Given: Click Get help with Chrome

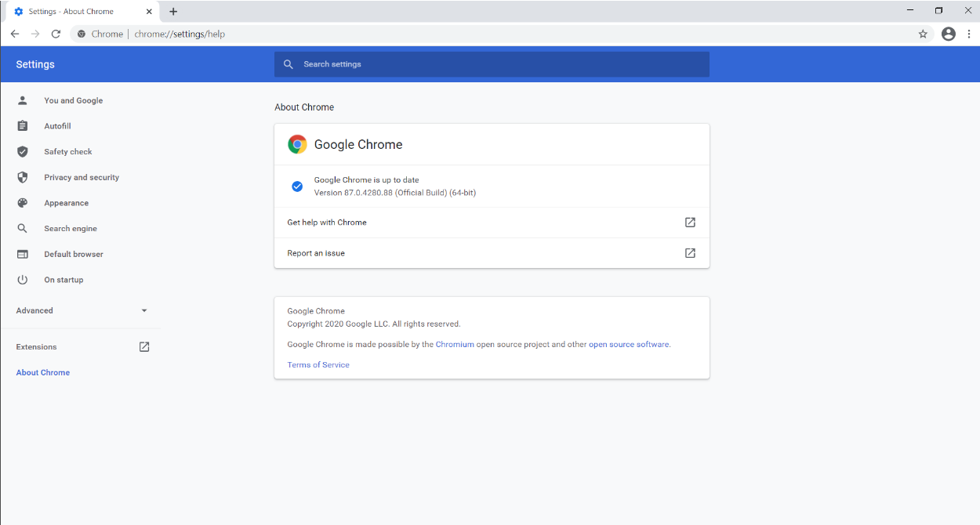Looking at the screenshot, I should [x=327, y=223].
